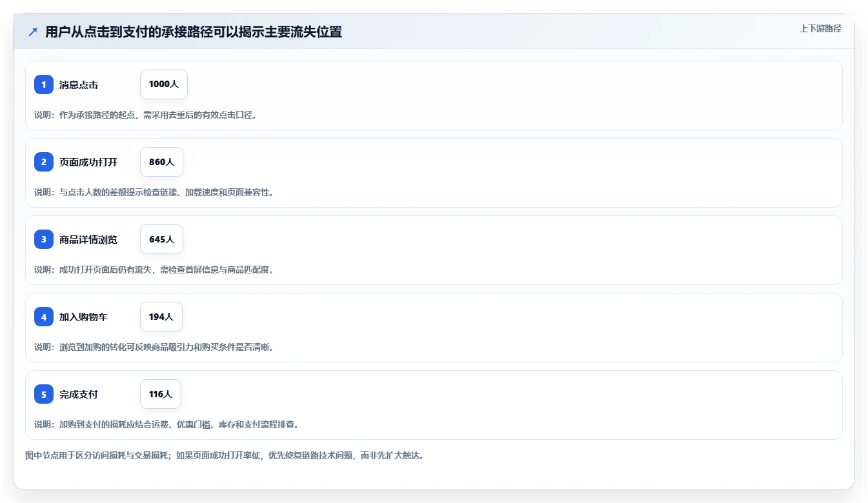Image resolution: width=868 pixels, height=503 pixels.
Task: Click the 加入购物车 step label
Action: click(83, 317)
